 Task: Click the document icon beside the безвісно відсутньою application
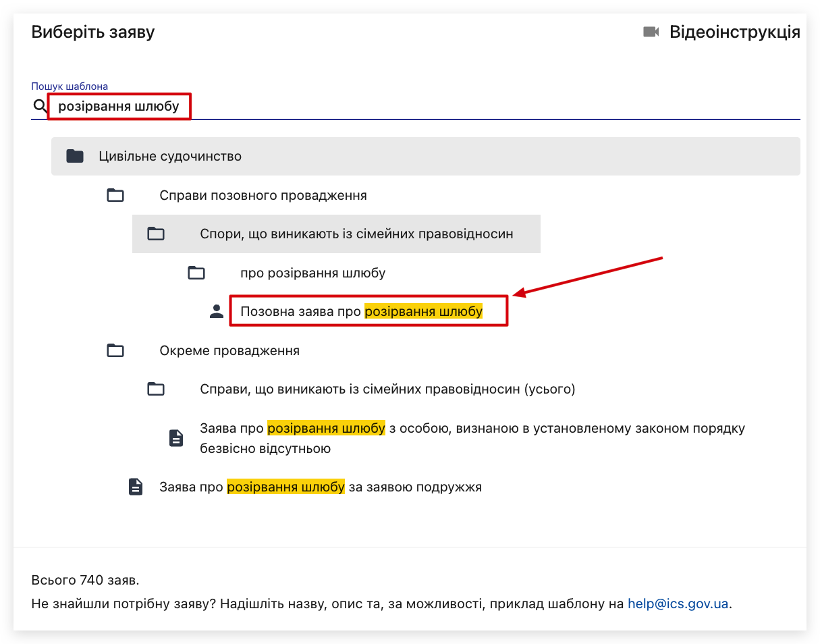tap(176, 438)
